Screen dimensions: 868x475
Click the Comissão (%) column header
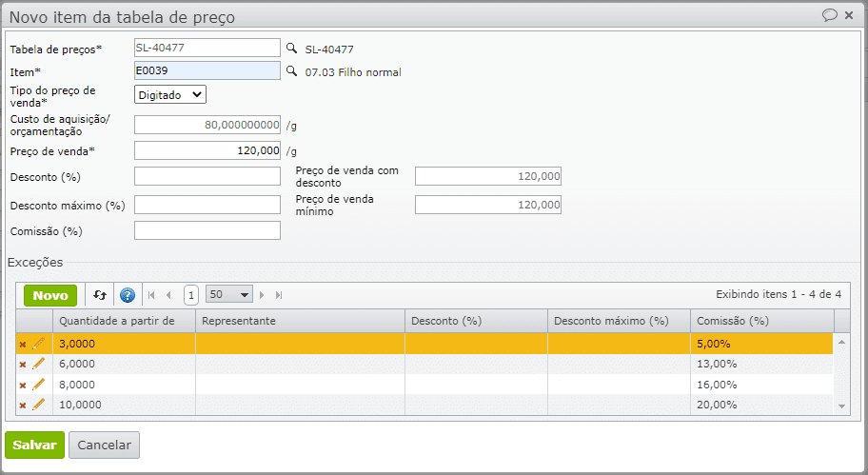pos(732,321)
